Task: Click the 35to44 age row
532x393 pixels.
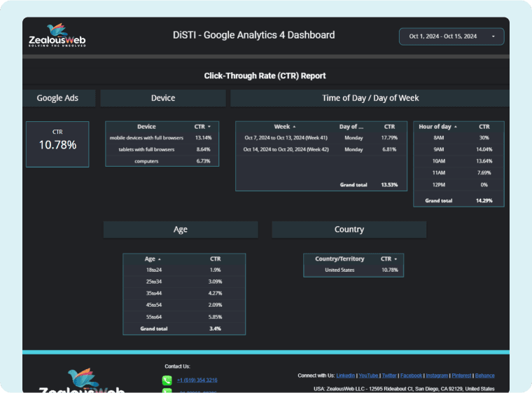Action: click(184, 293)
